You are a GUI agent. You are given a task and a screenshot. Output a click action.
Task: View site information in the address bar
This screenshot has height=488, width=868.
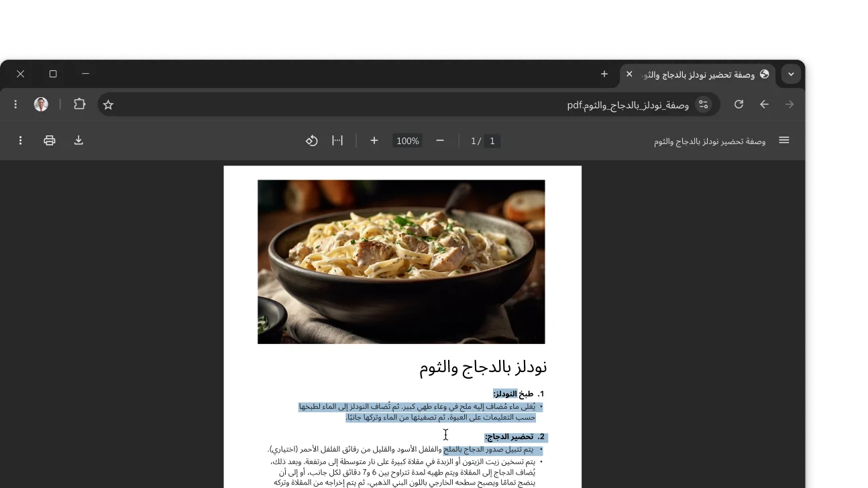704,105
